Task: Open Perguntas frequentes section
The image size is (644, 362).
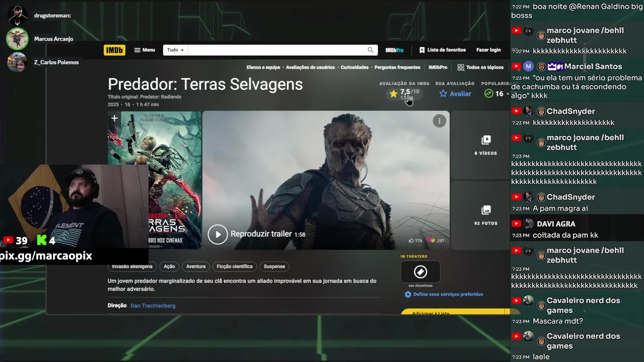Action: (x=397, y=67)
